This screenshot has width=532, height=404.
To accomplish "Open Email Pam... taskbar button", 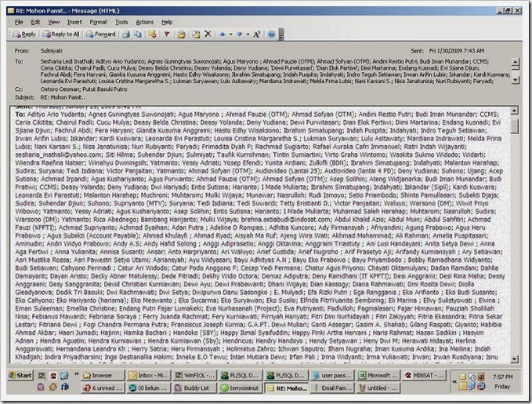I will coord(332,388).
